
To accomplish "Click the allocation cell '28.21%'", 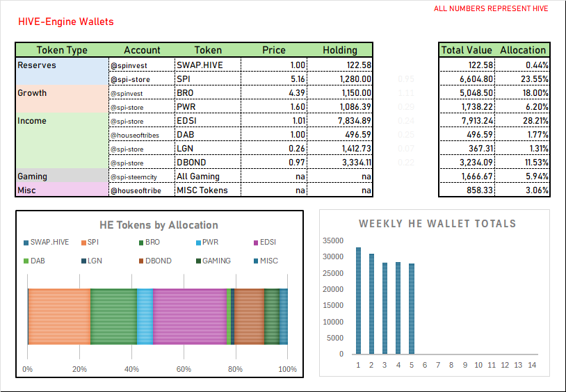I will [522, 120].
